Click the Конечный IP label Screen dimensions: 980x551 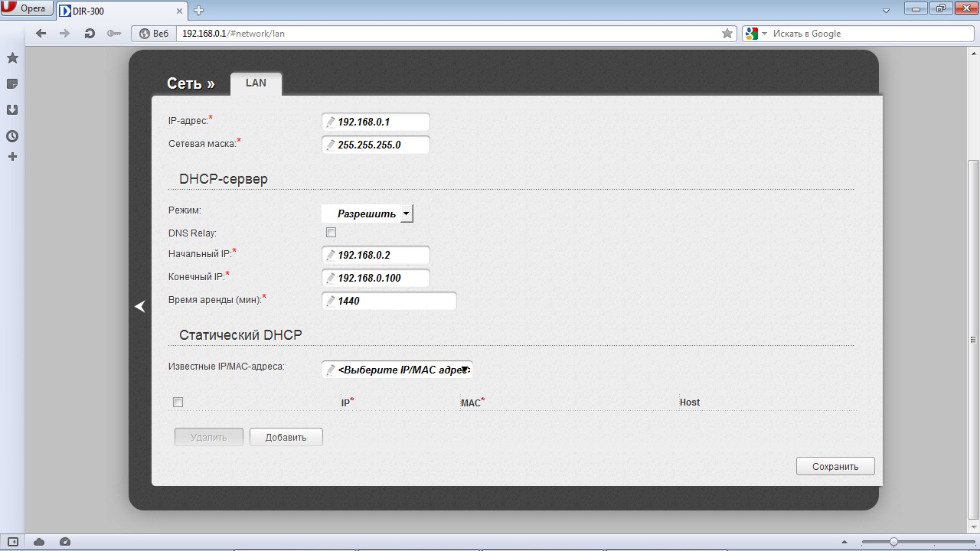197,277
